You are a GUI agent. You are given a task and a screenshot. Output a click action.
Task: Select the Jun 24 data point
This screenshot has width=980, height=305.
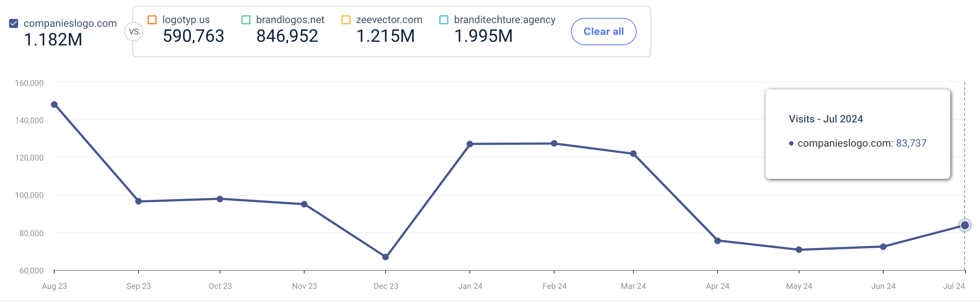coord(883,247)
